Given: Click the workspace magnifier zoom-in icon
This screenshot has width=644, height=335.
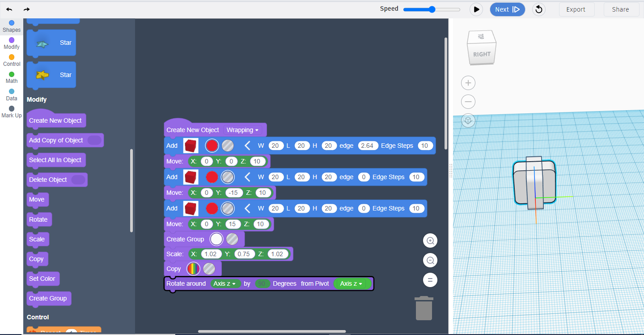Looking at the screenshot, I should (430, 241).
